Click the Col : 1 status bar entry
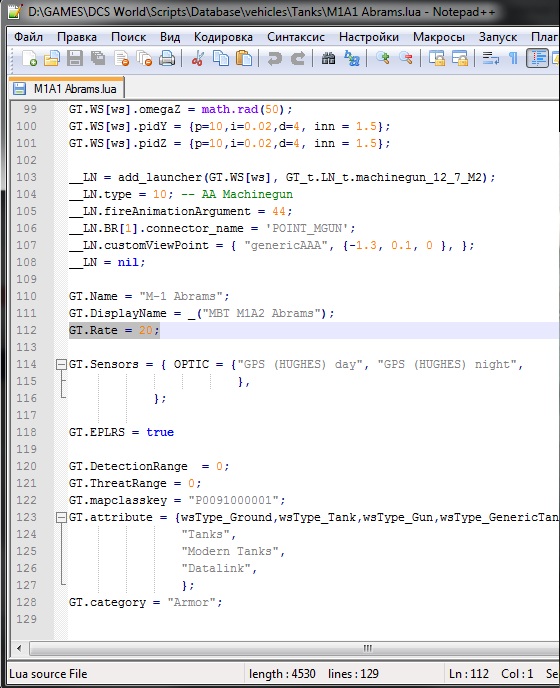 point(517,674)
